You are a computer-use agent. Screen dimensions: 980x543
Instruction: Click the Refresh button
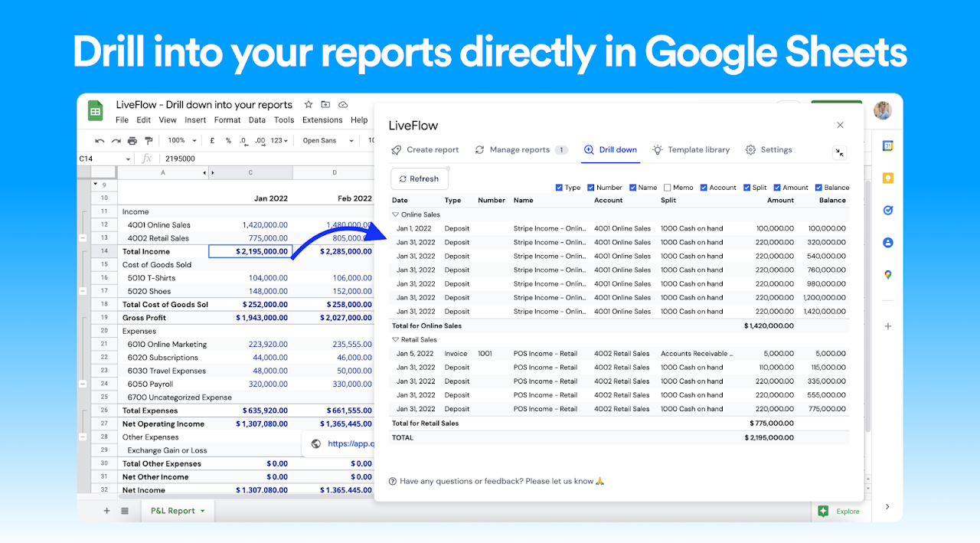(419, 178)
